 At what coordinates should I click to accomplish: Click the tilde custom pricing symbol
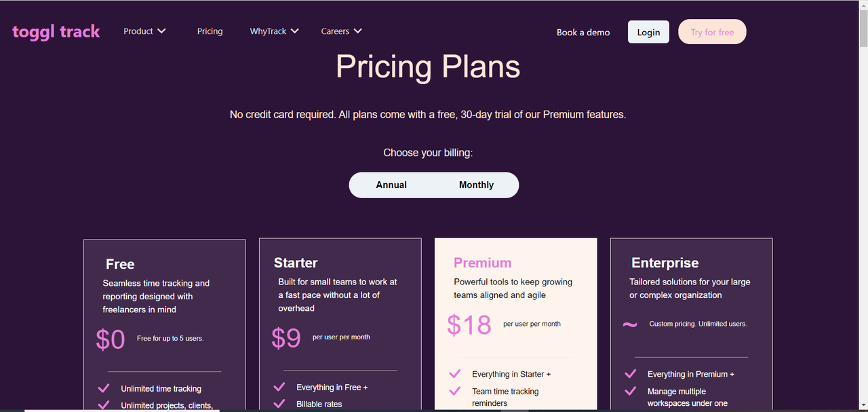[630, 324]
